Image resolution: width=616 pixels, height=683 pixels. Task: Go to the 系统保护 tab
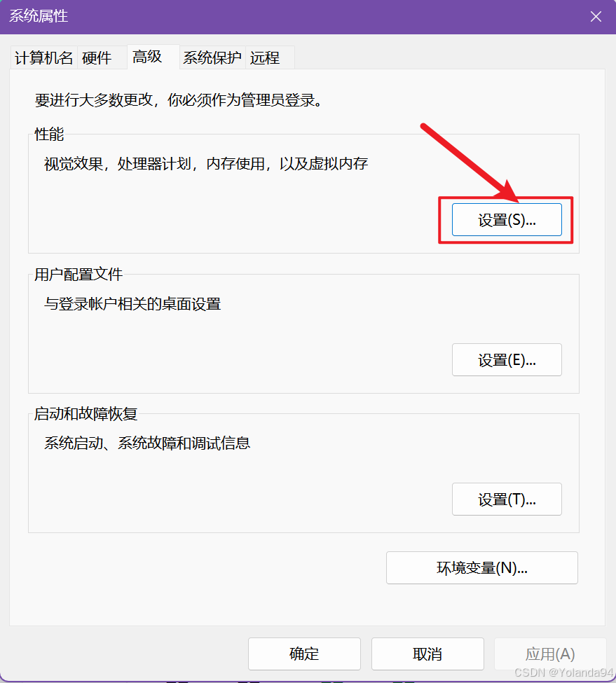[x=212, y=57]
